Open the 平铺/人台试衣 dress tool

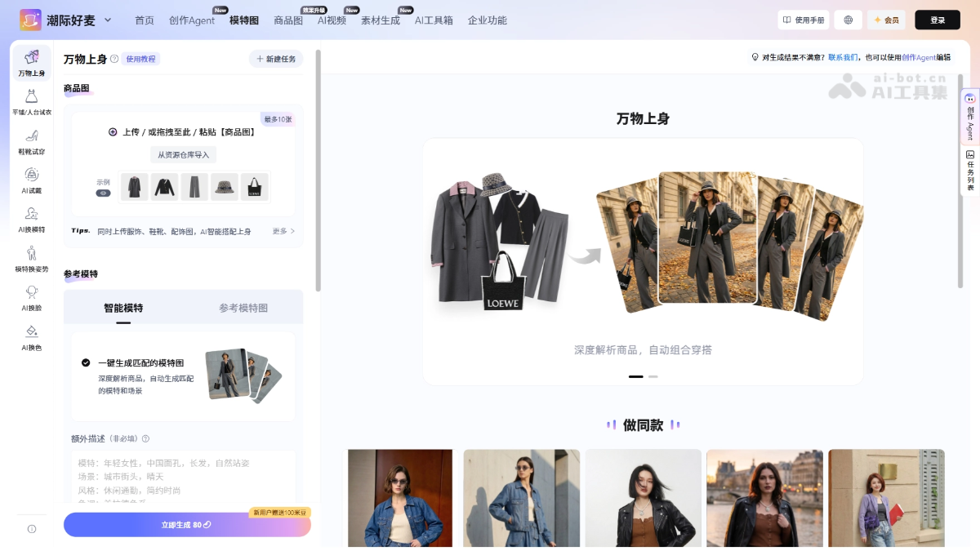click(x=31, y=102)
